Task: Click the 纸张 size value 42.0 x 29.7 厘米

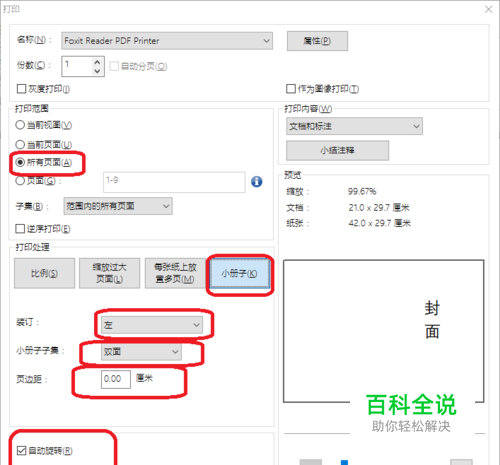Action: pos(380,223)
